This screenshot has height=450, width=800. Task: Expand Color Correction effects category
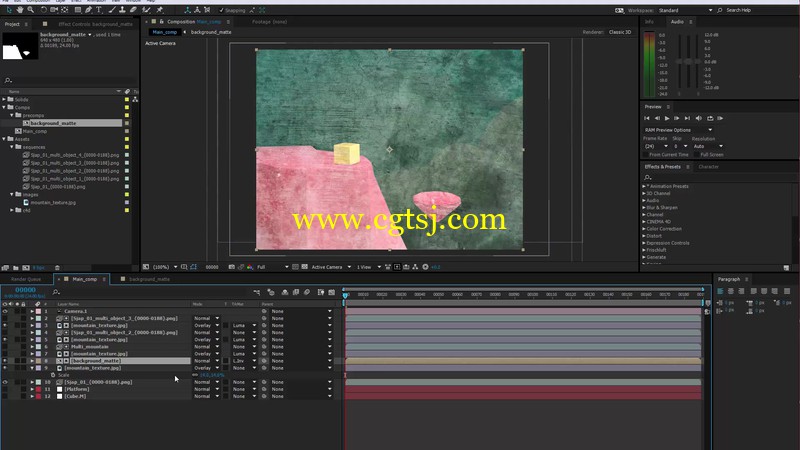coord(644,229)
